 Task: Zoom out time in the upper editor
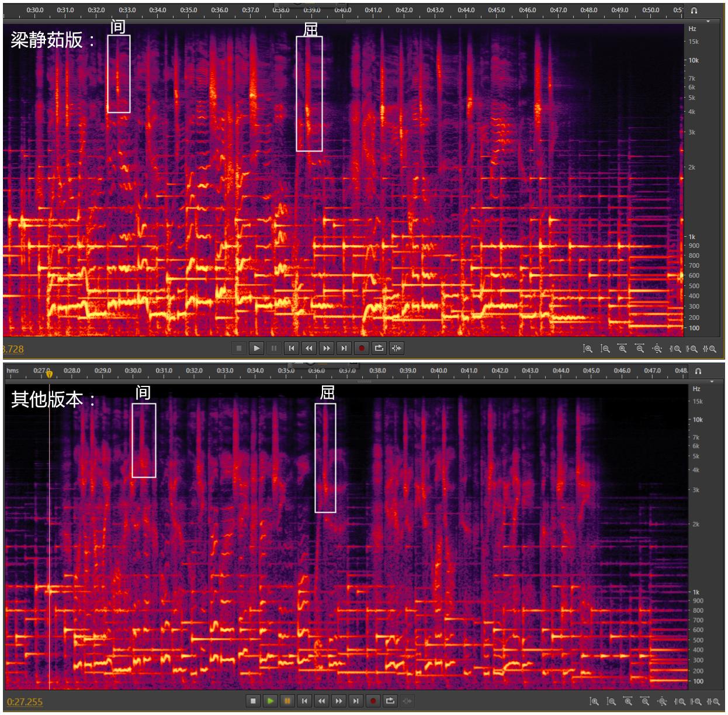(x=640, y=348)
